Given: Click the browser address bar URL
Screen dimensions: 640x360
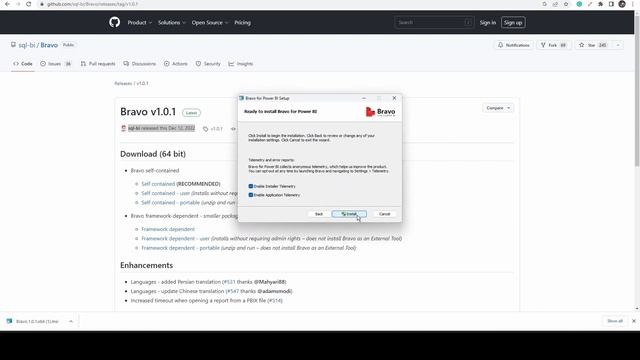Looking at the screenshot, I should click(x=92, y=4).
